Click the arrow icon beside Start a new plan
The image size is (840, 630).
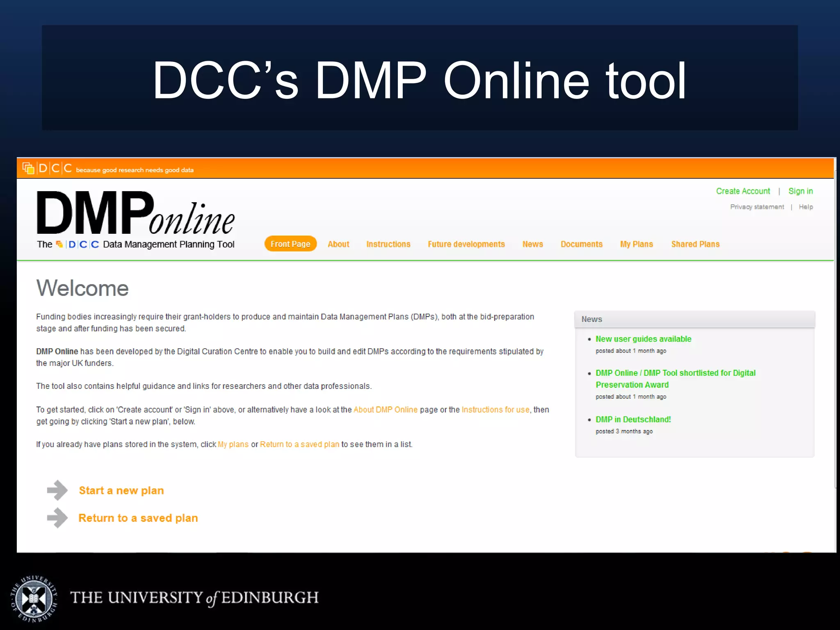pos(57,490)
